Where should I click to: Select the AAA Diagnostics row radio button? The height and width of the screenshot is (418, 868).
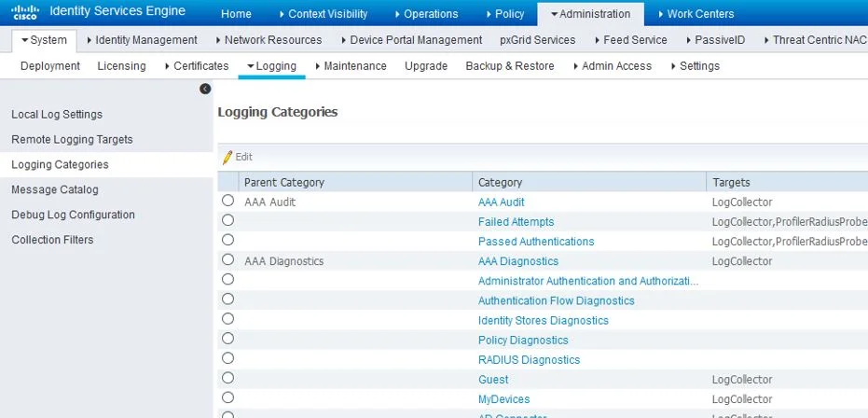tap(228, 259)
